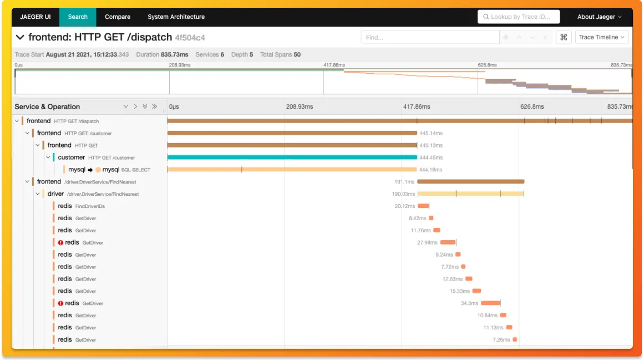The width and height of the screenshot is (644, 361).
Task: Go to next search result arrow
Action: [x=533, y=37]
